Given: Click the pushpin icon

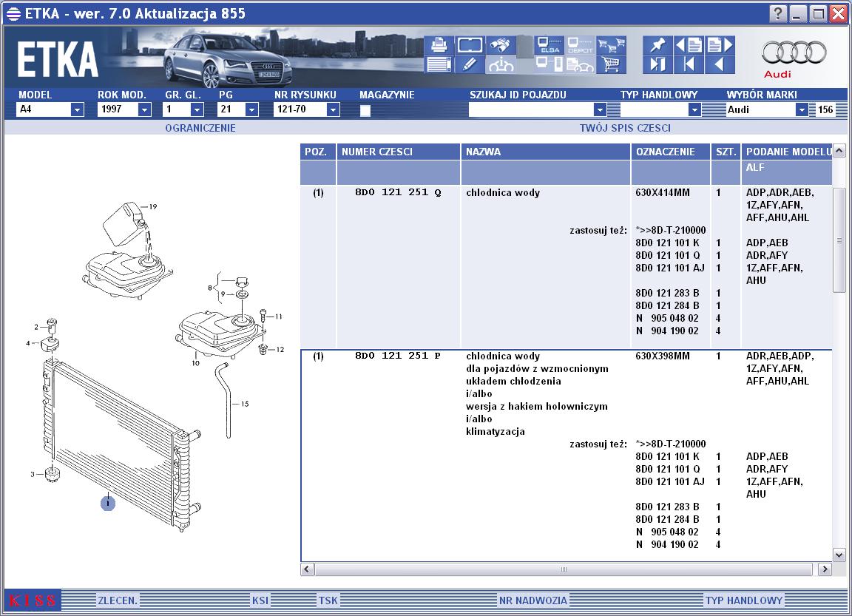Looking at the screenshot, I should point(657,45).
